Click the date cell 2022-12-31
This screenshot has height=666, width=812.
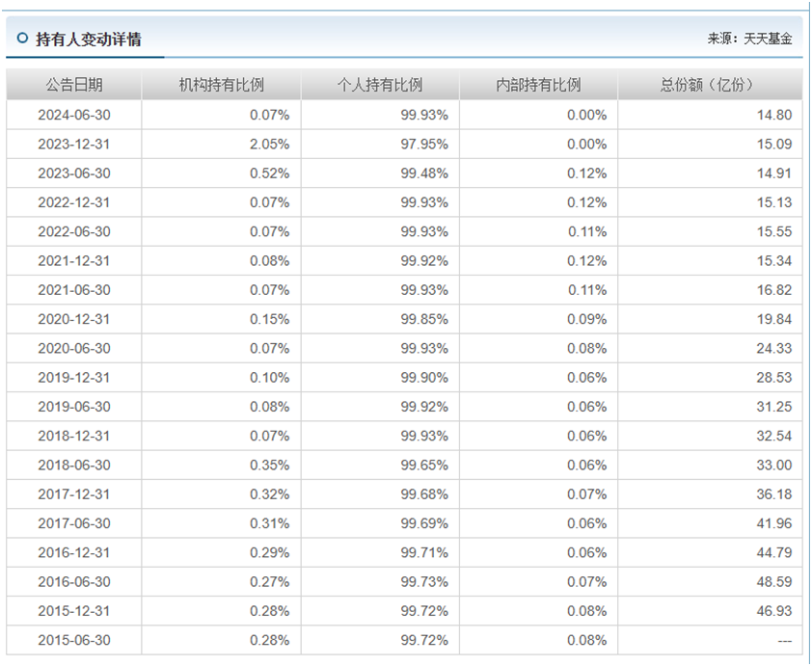(x=74, y=202)
